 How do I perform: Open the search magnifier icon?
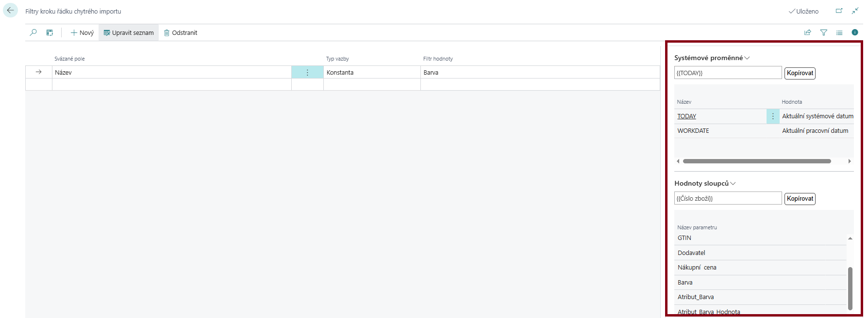pyautogui.click(x=33, y=32)
